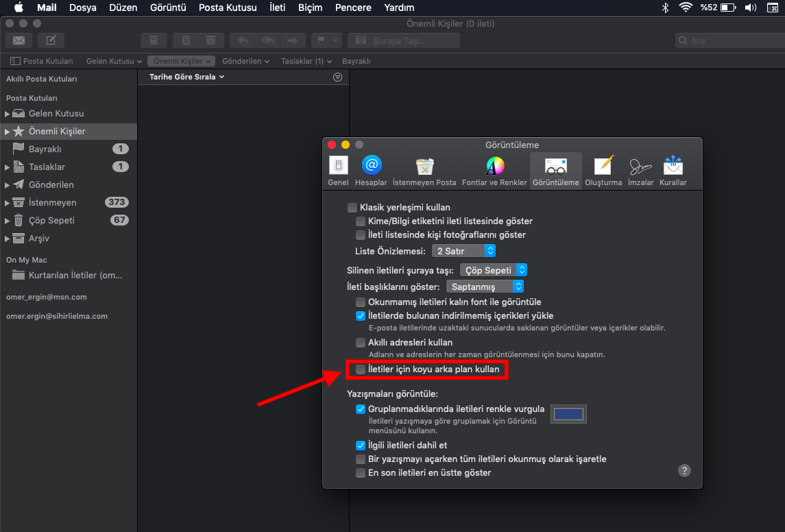Click the compose new message icon
Image resolution: width=785 pixels, height=532 pixels.
[51, 40]
